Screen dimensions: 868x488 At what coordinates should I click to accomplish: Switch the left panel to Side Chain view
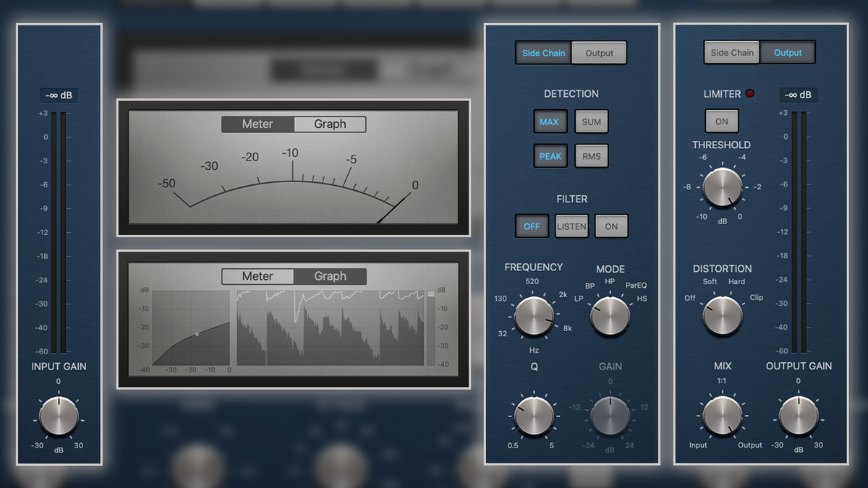pos(543,52)
